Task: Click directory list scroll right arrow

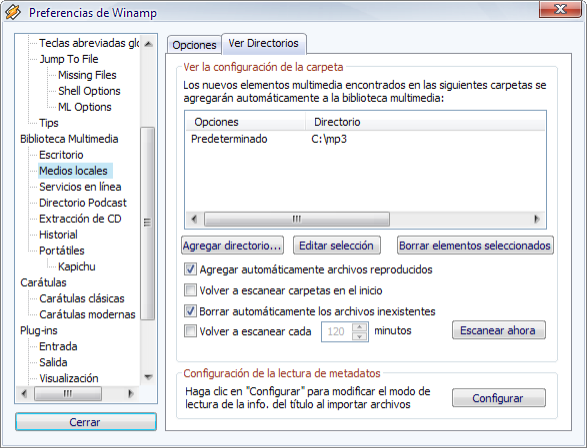Action: 537,219
